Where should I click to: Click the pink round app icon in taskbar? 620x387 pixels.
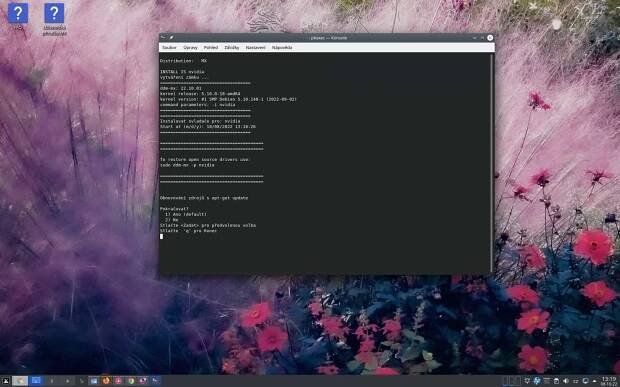coord(118,381)
